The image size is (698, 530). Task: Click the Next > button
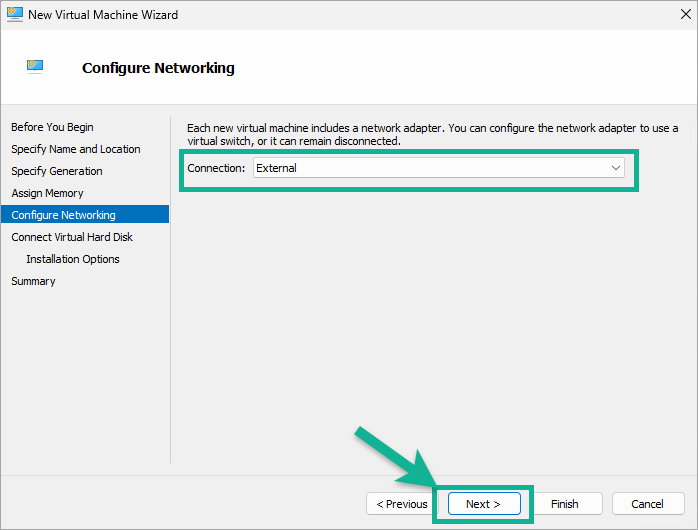484,503
